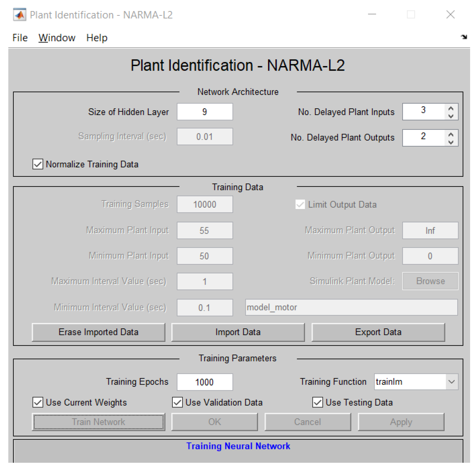This screenshot has width=476, height=470.
Task: Close the Plant Identification window
Action: click(x=451, y=14)
